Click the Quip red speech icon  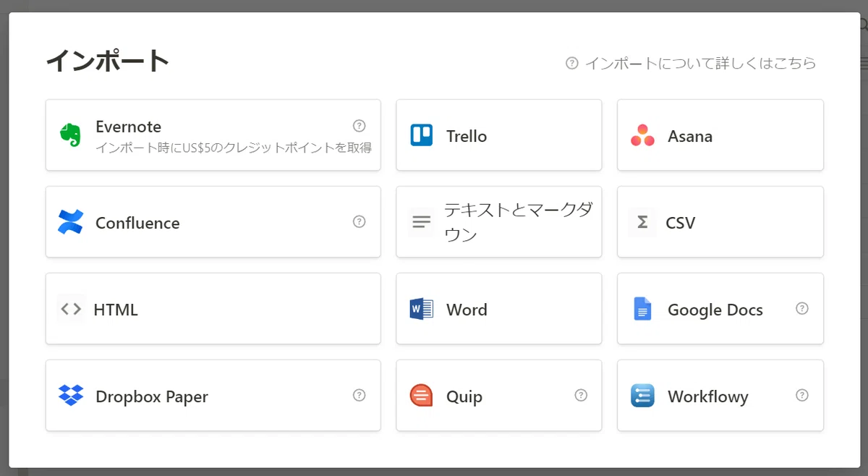click(421, 396)
